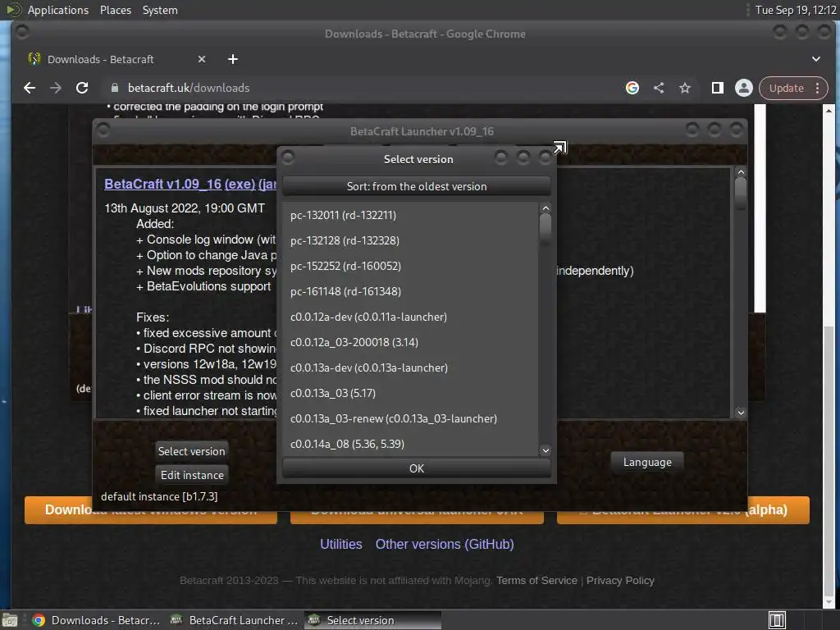This screenshot has height=630, width=840.
Task: Open the Google icon in address bar
Action: click(632, 88)
